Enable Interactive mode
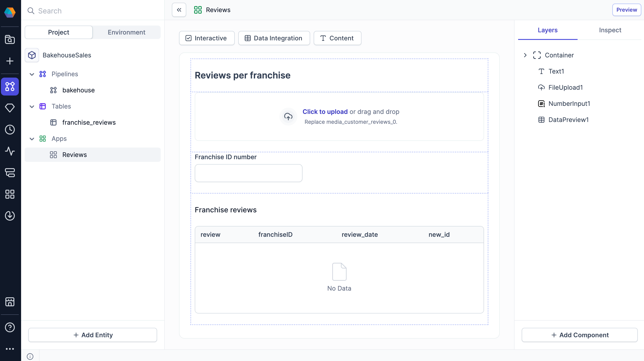This screenshot has width=644, height=361. [x=206, y=38]
